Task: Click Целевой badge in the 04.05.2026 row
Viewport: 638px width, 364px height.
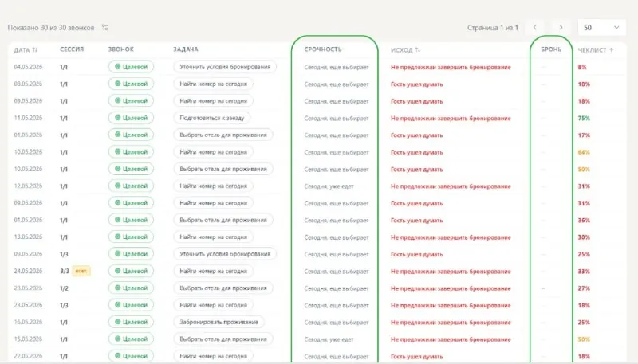Action: 131,67
